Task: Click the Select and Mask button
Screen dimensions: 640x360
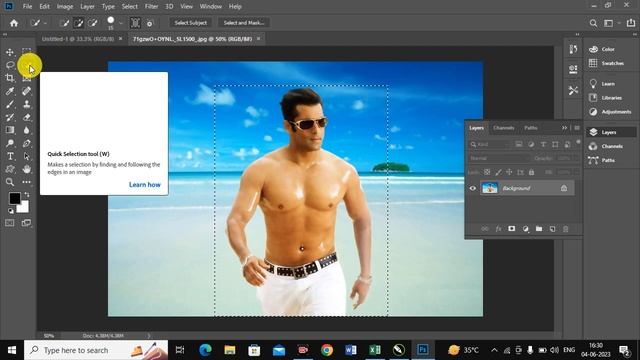Action: [244, 23]
